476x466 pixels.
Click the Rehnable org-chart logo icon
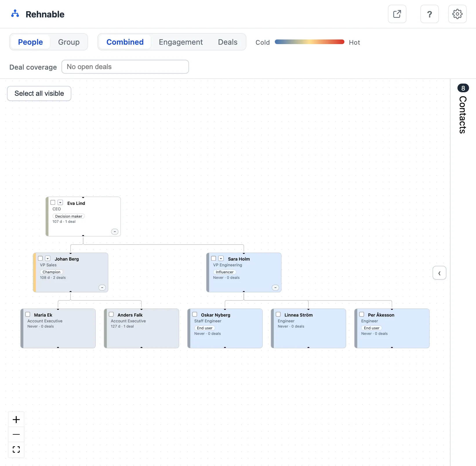pyautogui.click(x=15, y=14)
